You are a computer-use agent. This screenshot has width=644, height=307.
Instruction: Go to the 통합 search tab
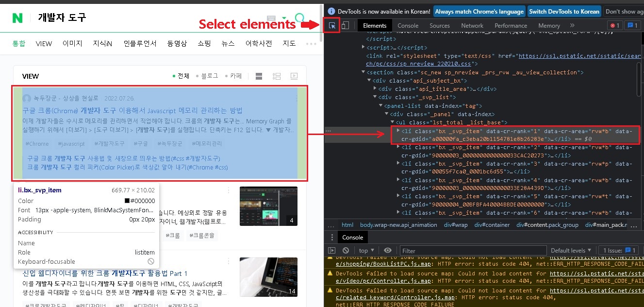tap(19, 43)
